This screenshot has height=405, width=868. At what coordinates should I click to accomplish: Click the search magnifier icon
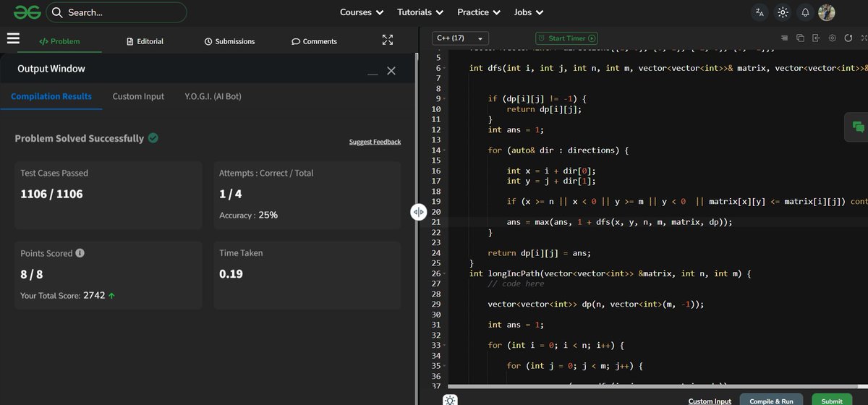[57, 12]
